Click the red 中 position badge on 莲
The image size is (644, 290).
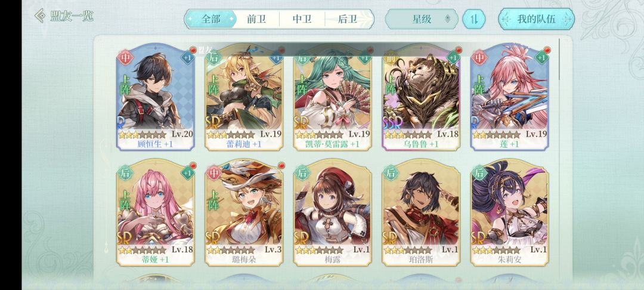[479, 57]
